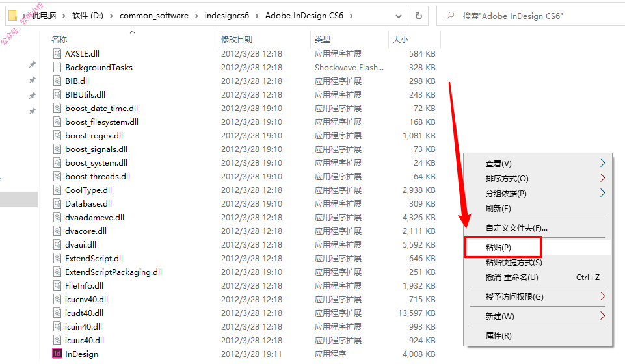Screen dimensions: 625x364
Task: Click the boost_threads.dll file icon
Action: point(57,176)
